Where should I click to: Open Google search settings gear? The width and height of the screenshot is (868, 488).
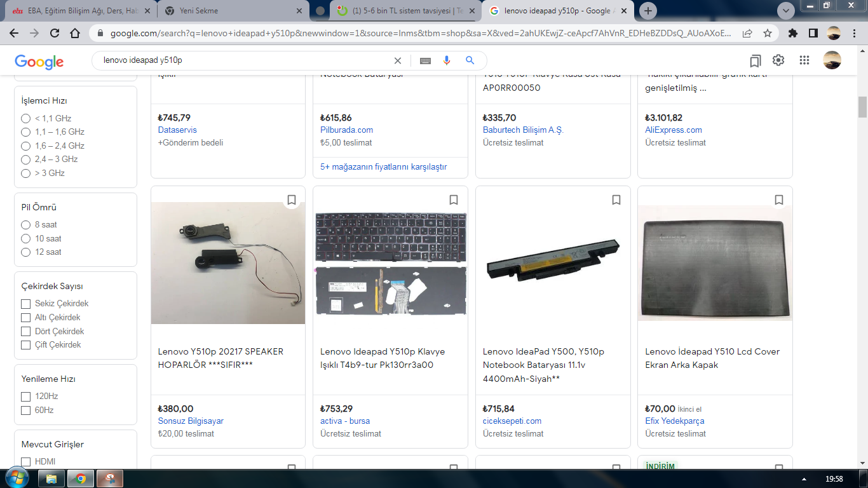coord(778,60)
